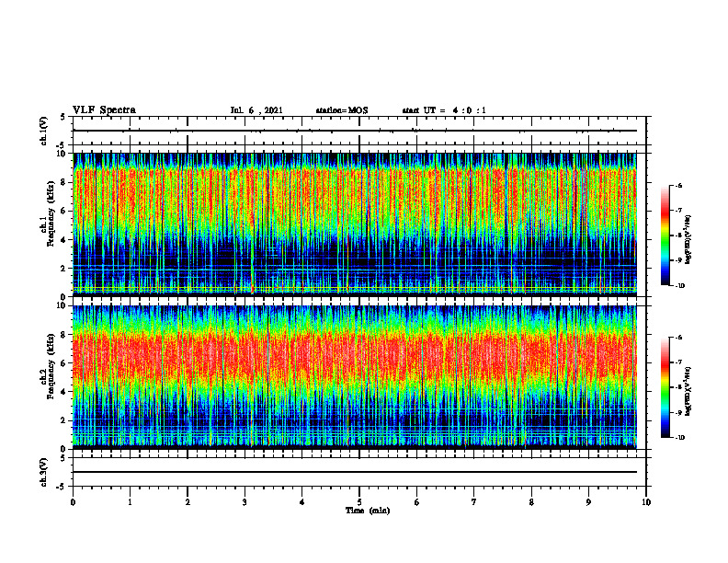Click the "Time (min)" axis label
The image size is (728, 563).
(x=368, y=511)
